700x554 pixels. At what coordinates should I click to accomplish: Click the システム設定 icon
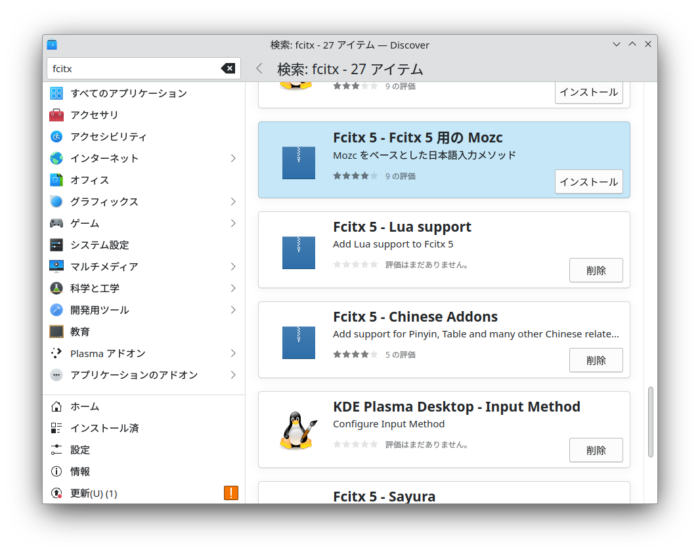(x=56, y=245)
